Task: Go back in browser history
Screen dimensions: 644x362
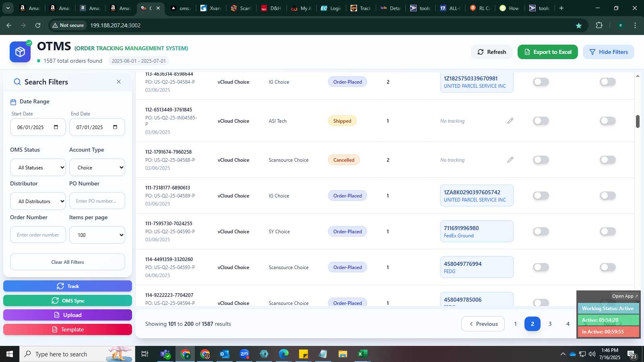Action: 9,25
